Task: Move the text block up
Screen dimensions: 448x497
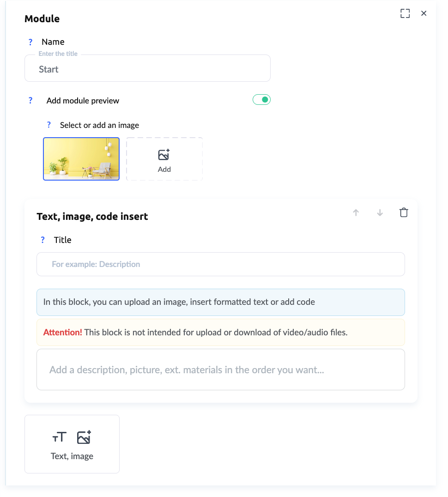Action: click(x=356, y=212)
